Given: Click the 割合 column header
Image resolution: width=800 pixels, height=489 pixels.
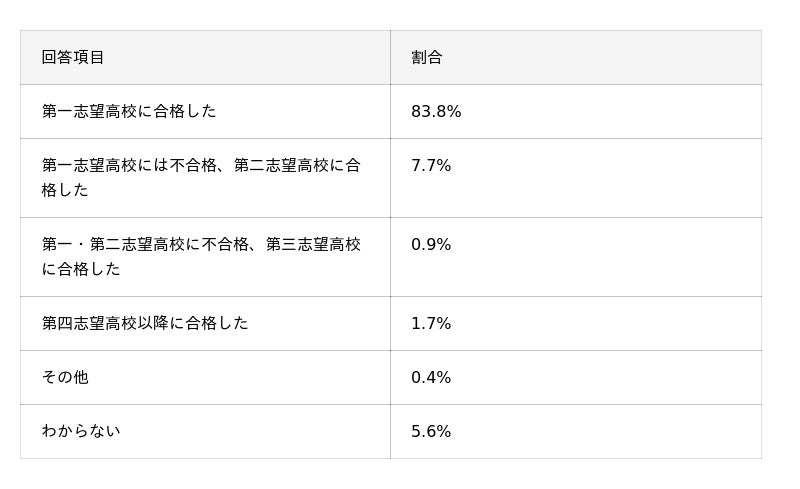Looking at the screenshot, I should 426,57.
